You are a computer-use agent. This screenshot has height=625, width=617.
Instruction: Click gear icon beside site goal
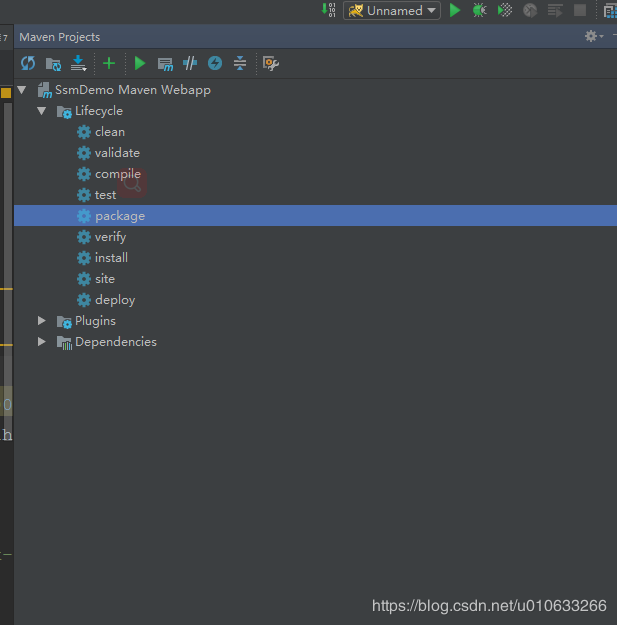coord(84,279)
